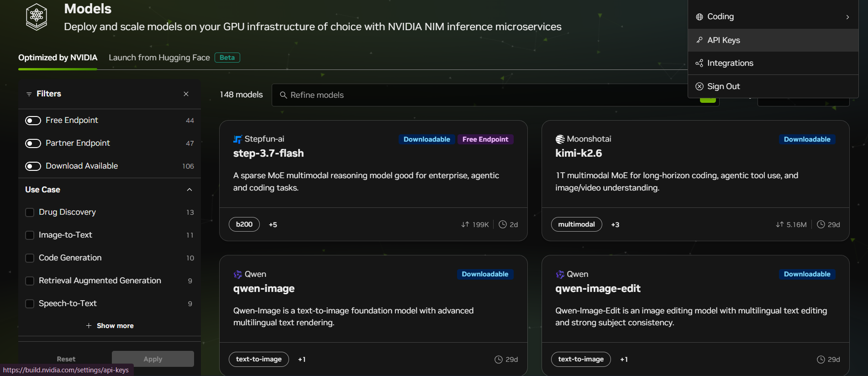Click the Qwen logo on qwen-image-edit card
Screen dimensions: 868x376
pyautogui.click(x=560, y=275)
